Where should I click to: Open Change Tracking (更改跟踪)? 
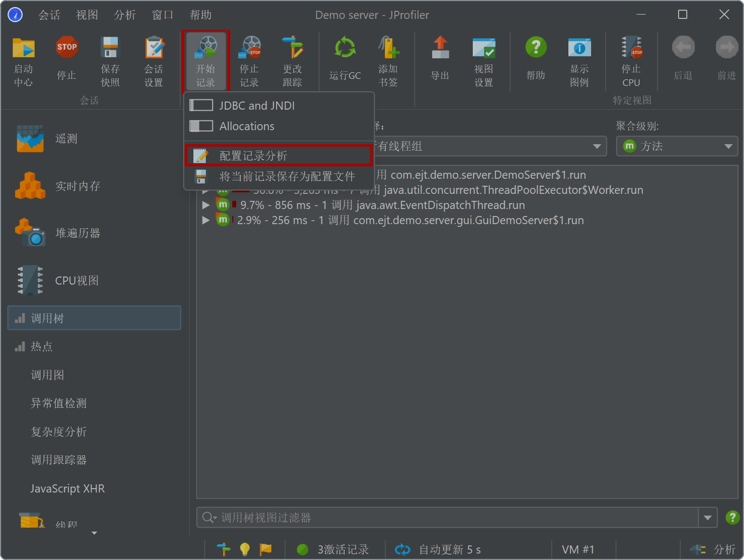click(293, 62)
